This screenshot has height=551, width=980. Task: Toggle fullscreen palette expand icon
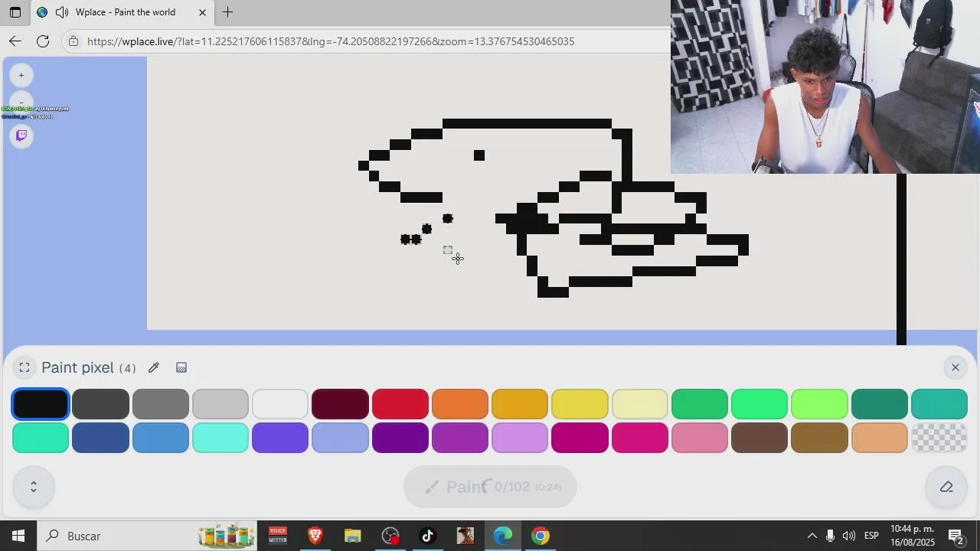tap(24, 368)
